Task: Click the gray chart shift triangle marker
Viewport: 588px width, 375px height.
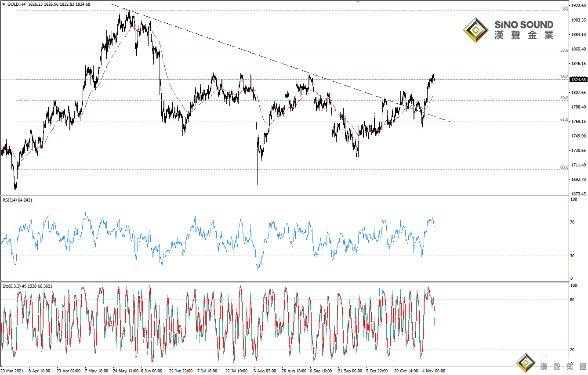Action: point(358,2)
